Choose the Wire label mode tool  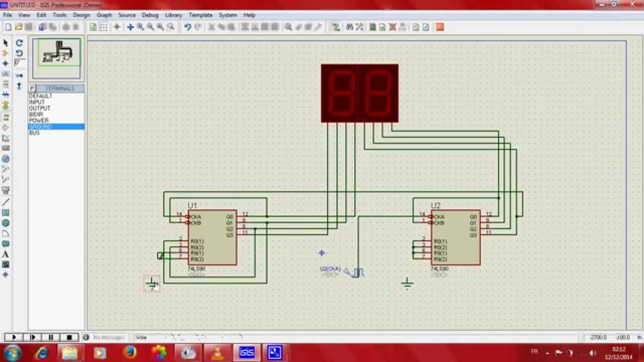pos(6,74)
